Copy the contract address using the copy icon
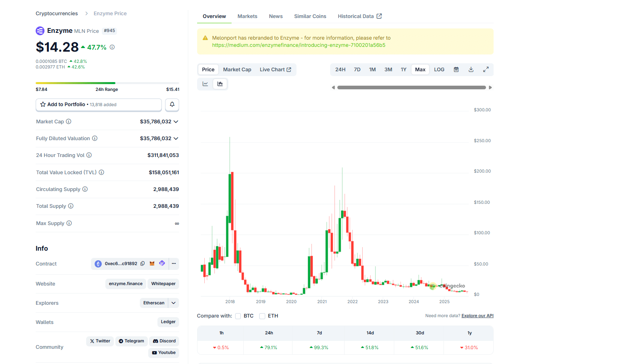The image size is (617, 364). 143,263
